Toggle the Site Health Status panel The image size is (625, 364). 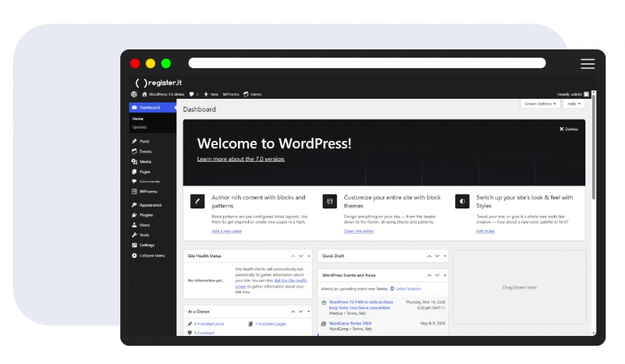click(308, 256)
